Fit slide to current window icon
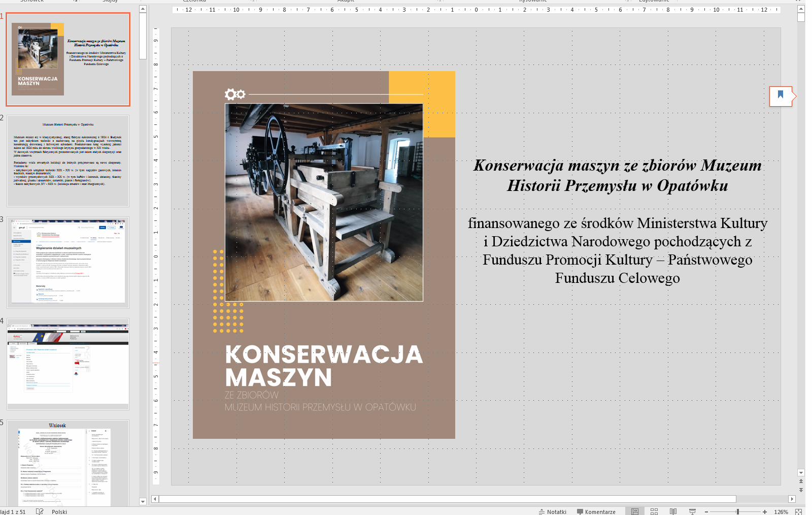Viewport: 812px width, 515px height. coord(799,511)
